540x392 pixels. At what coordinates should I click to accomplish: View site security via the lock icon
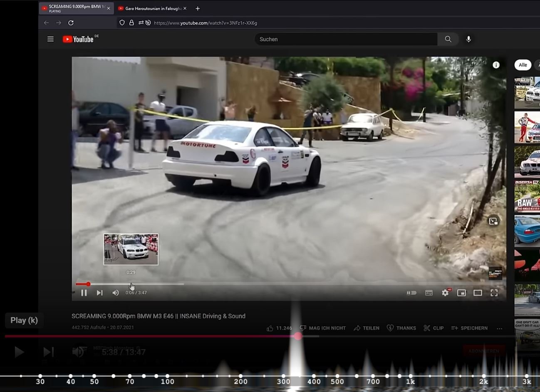coord(131,23)
